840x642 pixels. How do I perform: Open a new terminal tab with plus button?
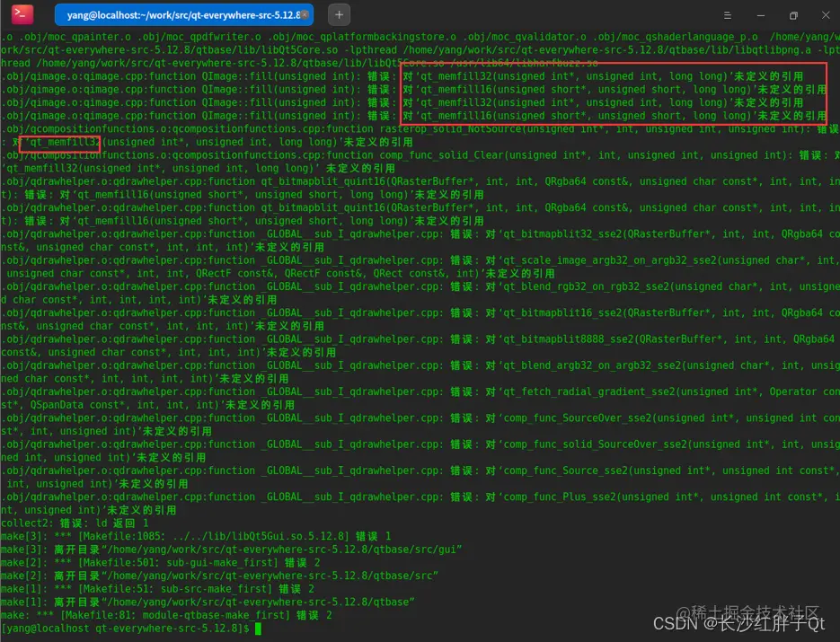click(339, 15)
